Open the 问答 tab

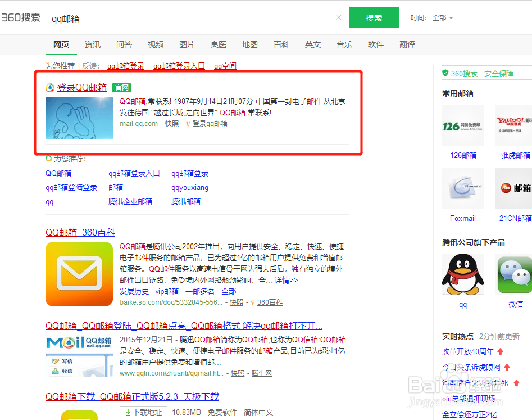point(124,44)
